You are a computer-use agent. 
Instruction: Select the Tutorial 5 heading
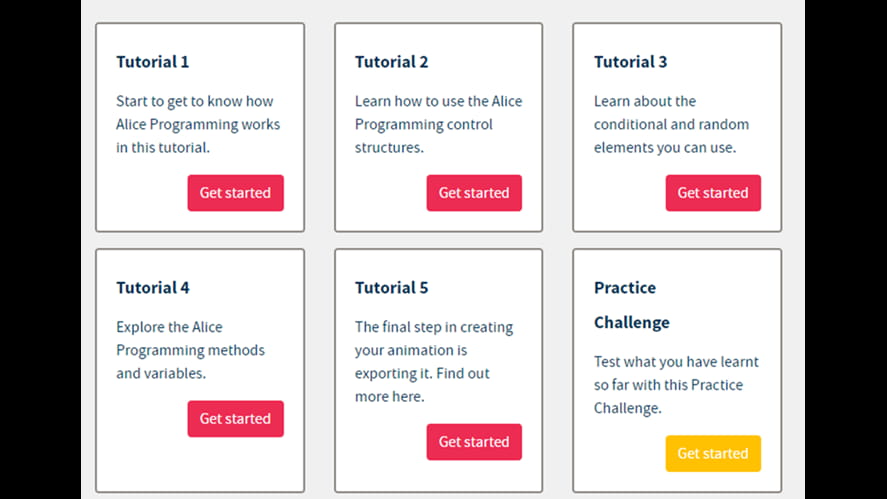[x=391, y=287]
